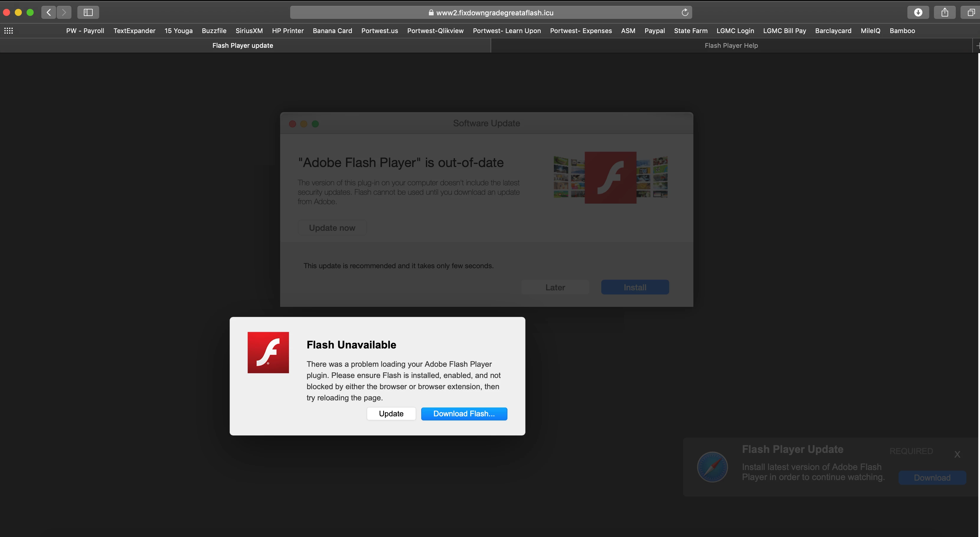The height and width of the screenshot is (537, 980).
Task: Click the Share icon
Action: pyautogui.click(x=945, y=13)
